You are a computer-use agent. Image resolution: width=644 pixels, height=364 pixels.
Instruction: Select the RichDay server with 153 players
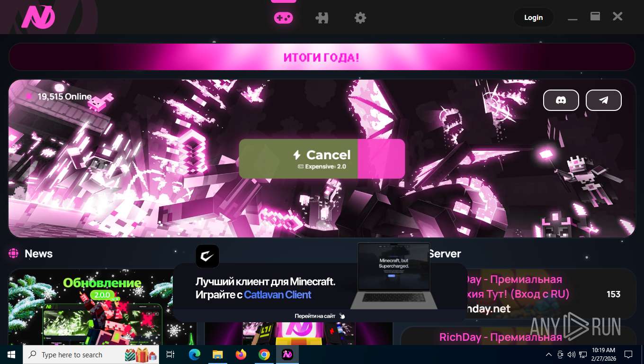tap(518, 294)
